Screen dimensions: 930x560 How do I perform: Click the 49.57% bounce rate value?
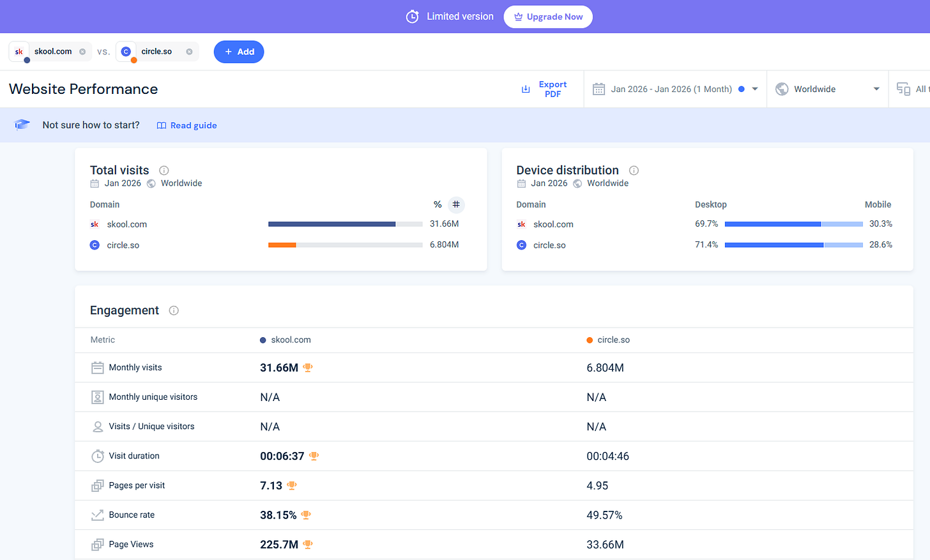pyautogui.click(x=604, y=515)
